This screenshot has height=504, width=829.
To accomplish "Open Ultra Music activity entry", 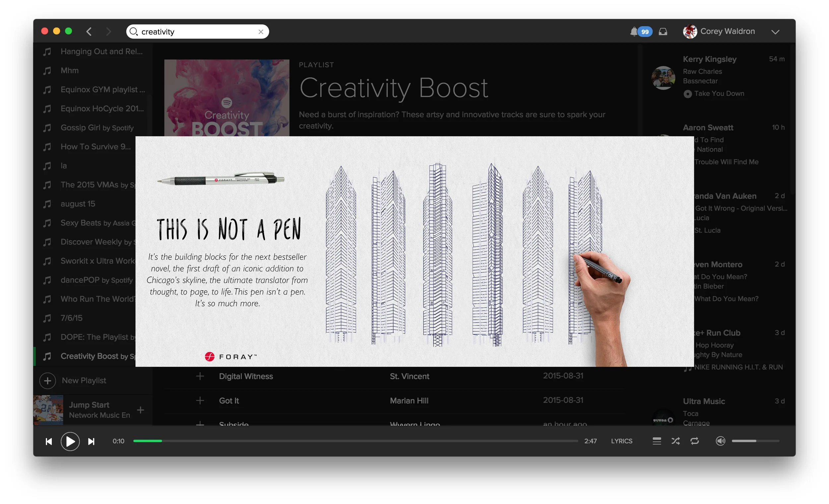I will [704, 402].
